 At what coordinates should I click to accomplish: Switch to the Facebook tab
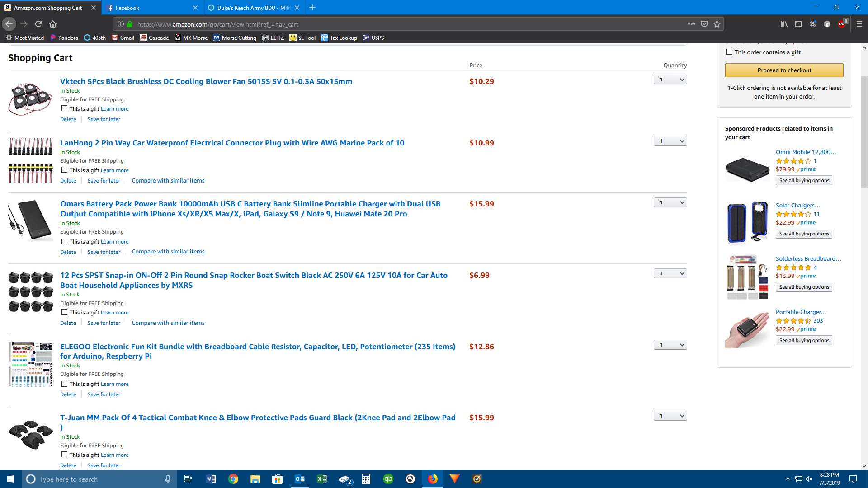pyautogui.click(x=149, y=8)
